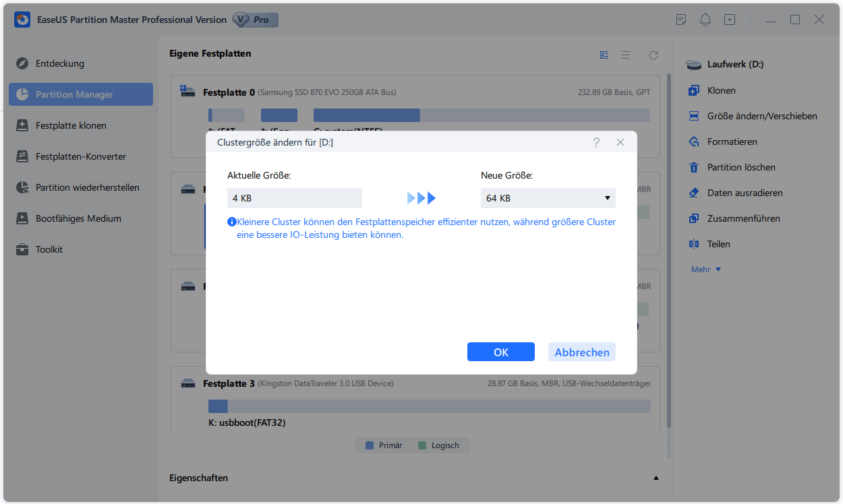Screen dimensions: 843x504
Task: Click the Teilen split icon
Action: 693,244
